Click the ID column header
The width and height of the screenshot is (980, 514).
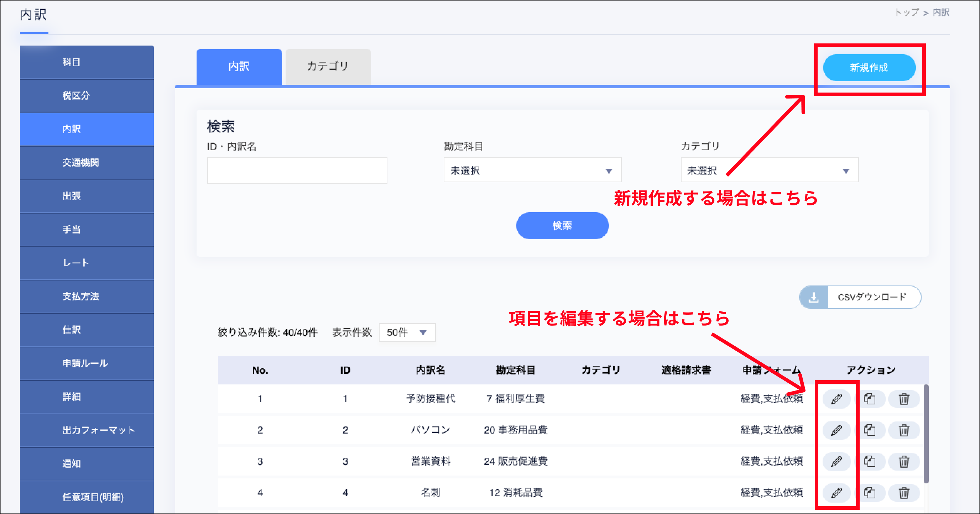click(x=345, y=370)
